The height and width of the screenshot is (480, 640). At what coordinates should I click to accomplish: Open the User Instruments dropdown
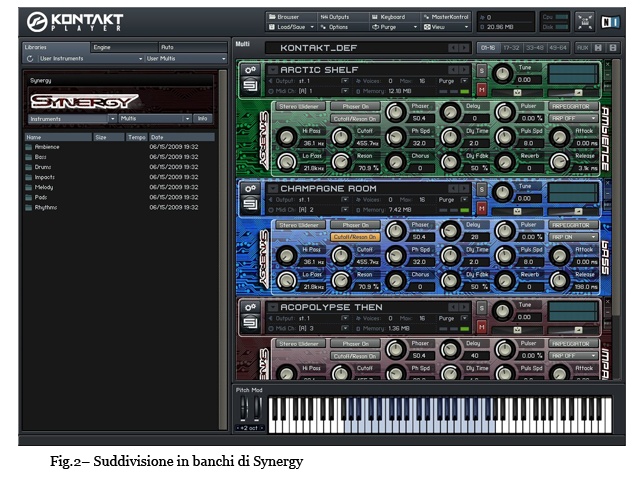pyautogui.click(x=91, y=59)
